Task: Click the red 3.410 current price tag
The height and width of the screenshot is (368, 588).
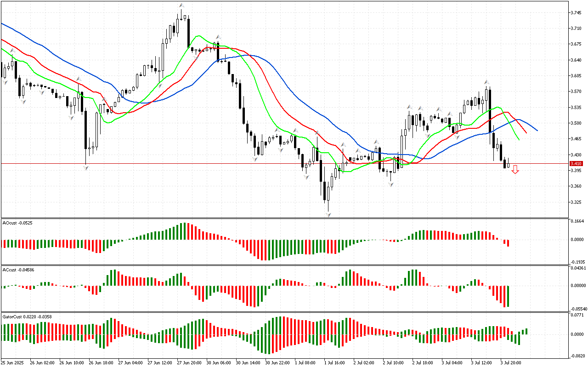Action: (x=576, y=163)
